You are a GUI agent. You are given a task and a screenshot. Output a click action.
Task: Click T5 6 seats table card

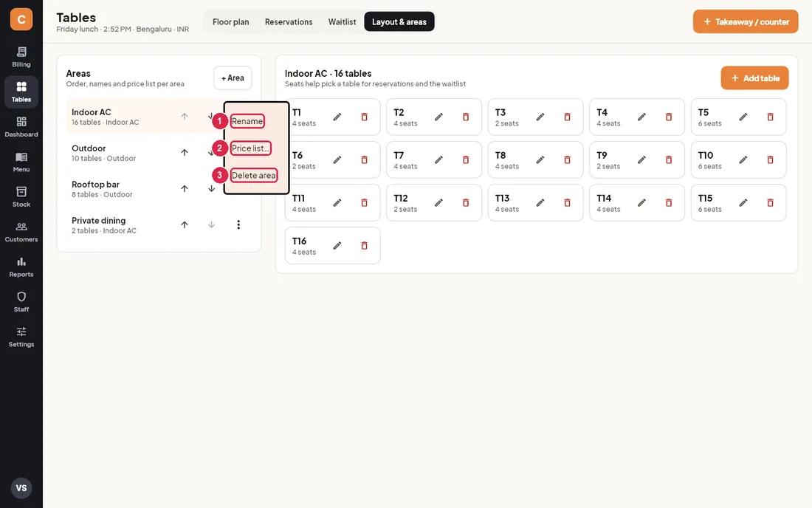point(738,117)
